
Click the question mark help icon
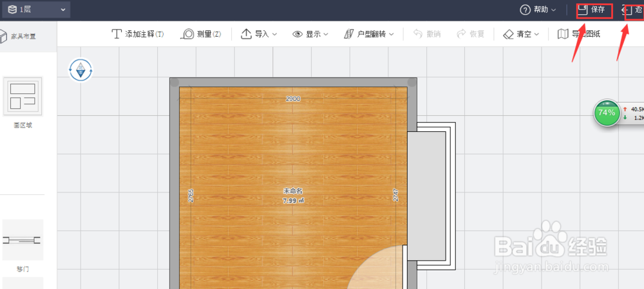[526, 10]
